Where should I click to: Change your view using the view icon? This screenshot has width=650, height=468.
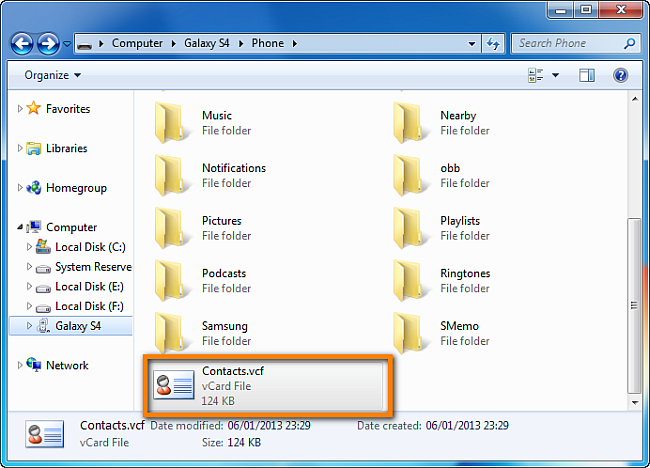tap(536, 75)
